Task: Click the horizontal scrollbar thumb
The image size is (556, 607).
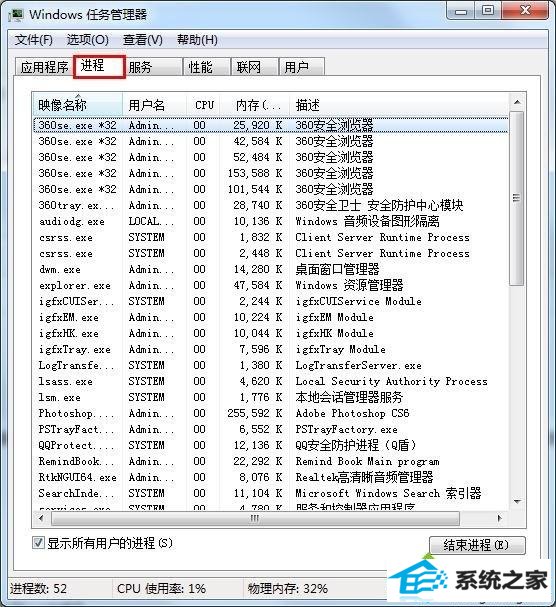Action: tap(255, 518)
